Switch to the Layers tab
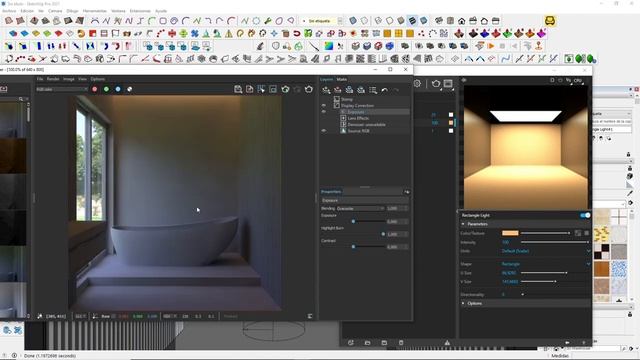The image size is (640, 360). pos(327,79)
